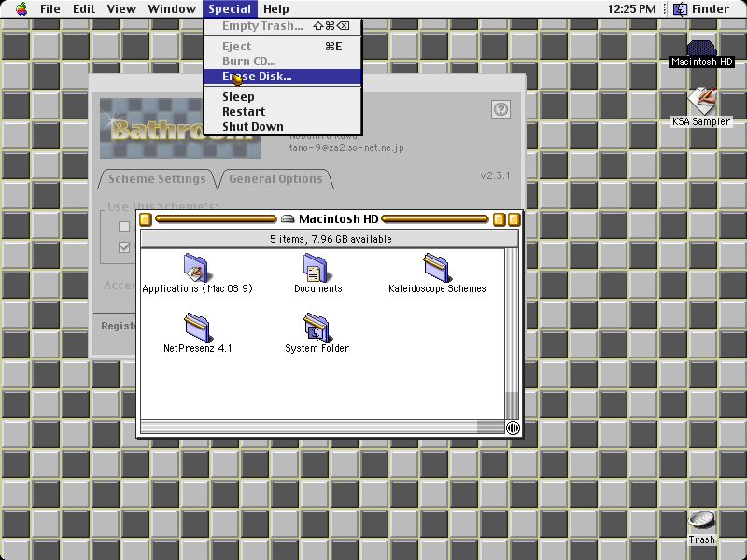The image size is (747, 560).
Task: Click the horizontal scrollbar in Macintosh HD window
Action: point(322,427)
